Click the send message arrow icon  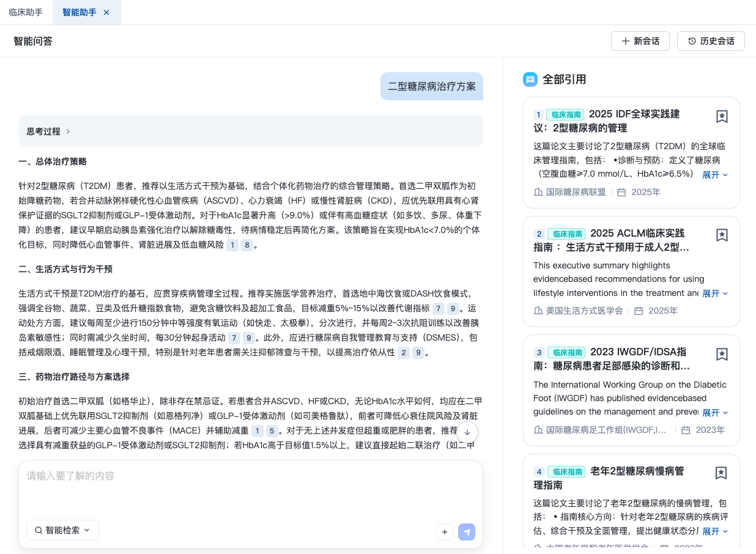[467, 532]
